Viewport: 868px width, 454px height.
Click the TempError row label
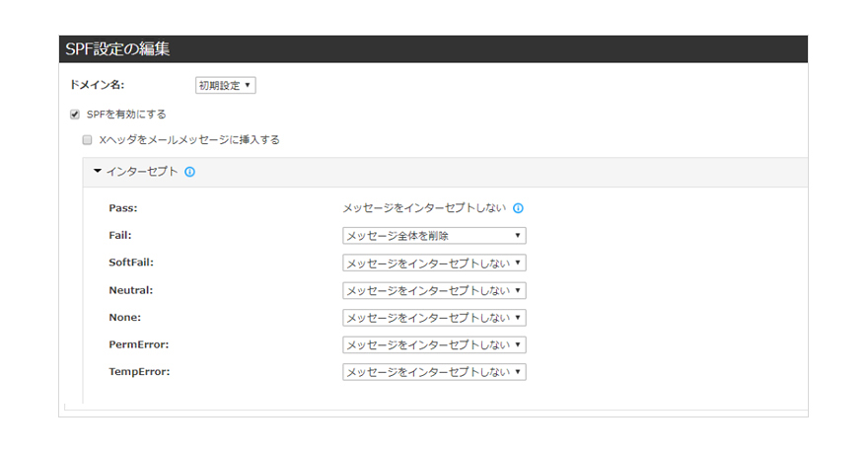[x=139, y=372]
